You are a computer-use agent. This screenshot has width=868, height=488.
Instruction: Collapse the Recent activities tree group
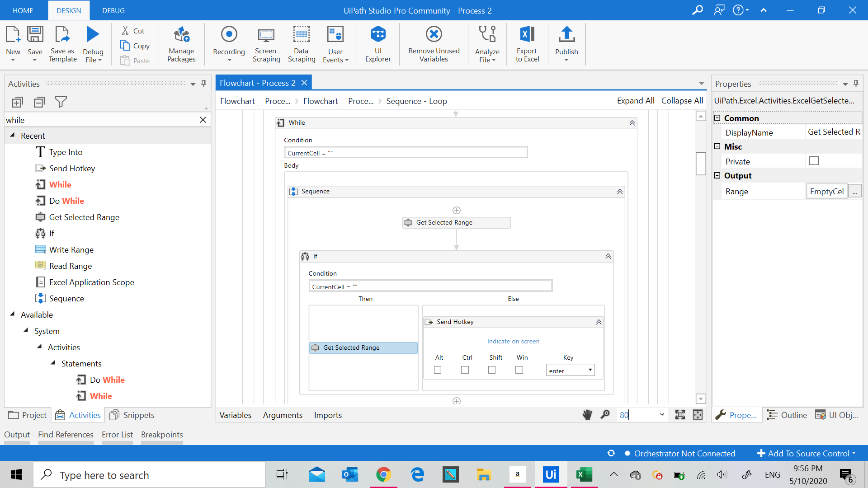12,136
